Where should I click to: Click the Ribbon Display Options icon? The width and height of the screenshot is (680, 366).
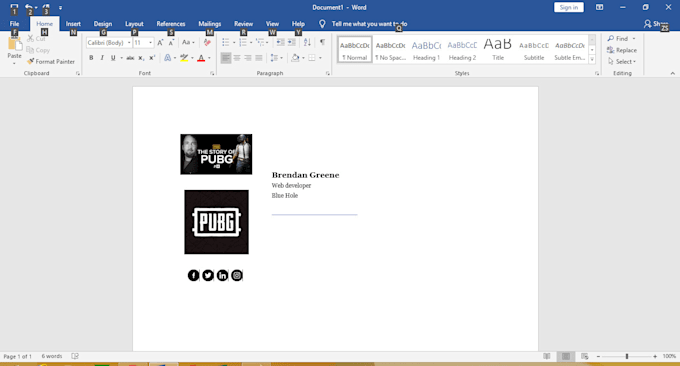599,7
